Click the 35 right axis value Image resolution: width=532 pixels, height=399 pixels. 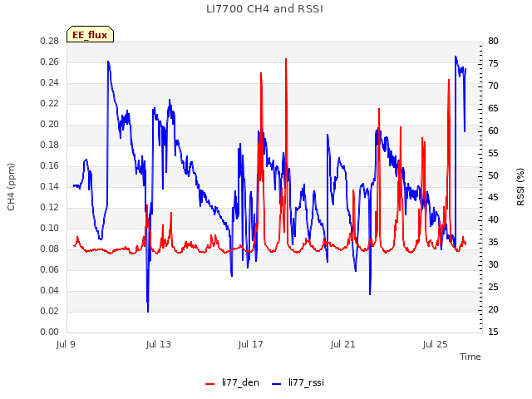tap(493, 243)
